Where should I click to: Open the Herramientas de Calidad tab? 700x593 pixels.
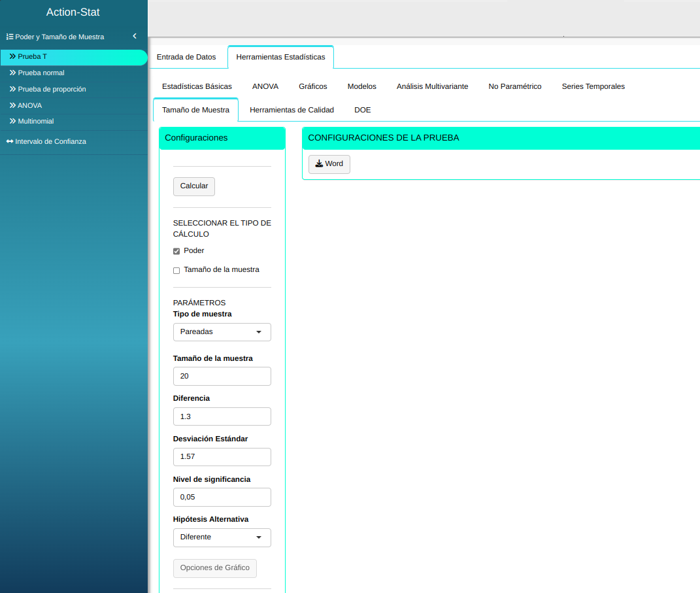pos(292,110)
